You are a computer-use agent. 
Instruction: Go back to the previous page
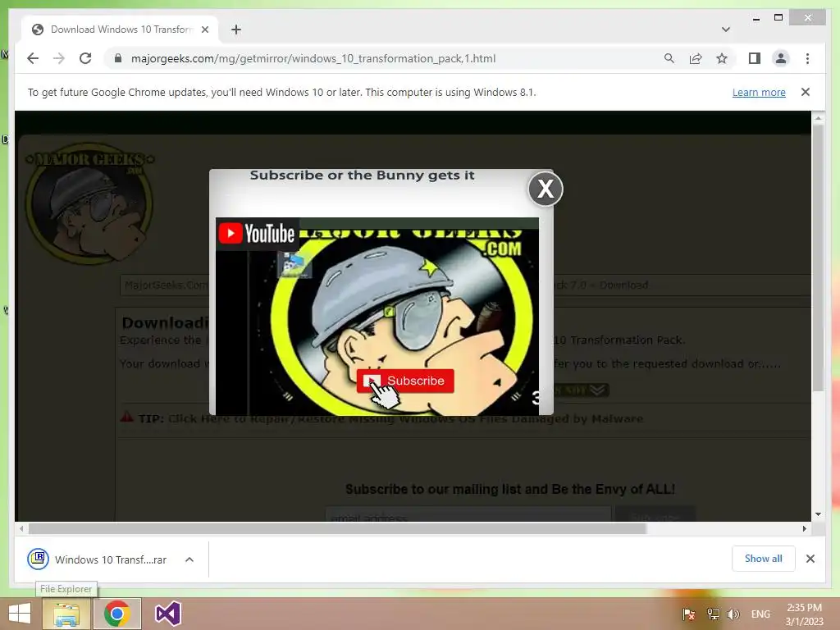[x=33, y=58]
